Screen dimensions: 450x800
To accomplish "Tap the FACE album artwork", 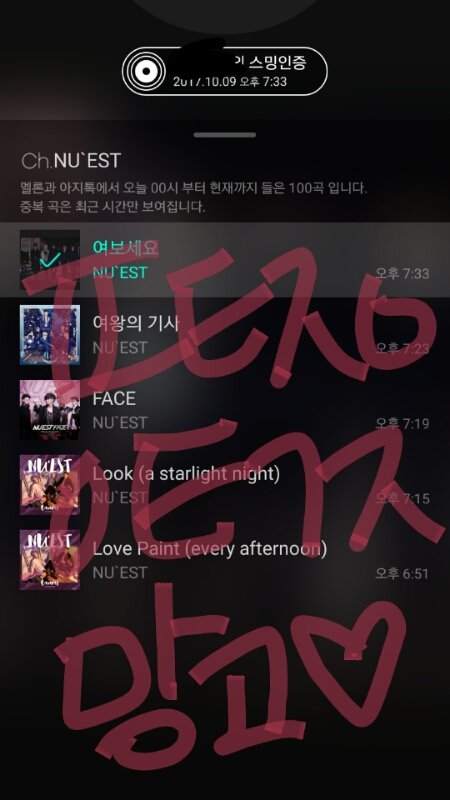I will coord(50,410).
